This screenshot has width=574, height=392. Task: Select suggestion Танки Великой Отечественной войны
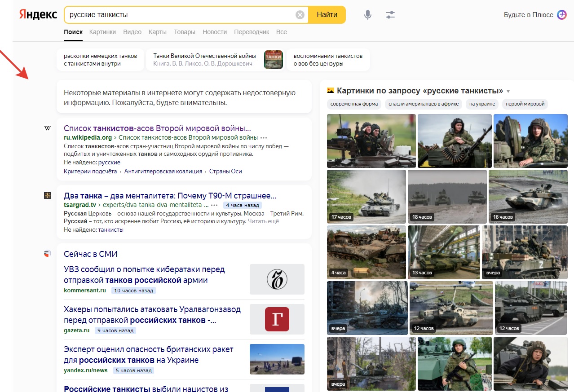tap(216, 60)
